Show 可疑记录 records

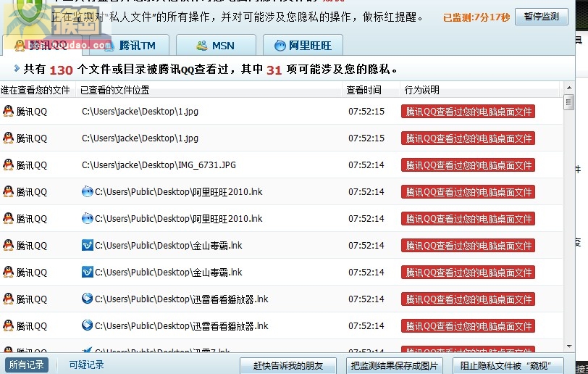(x=86, y=365)
